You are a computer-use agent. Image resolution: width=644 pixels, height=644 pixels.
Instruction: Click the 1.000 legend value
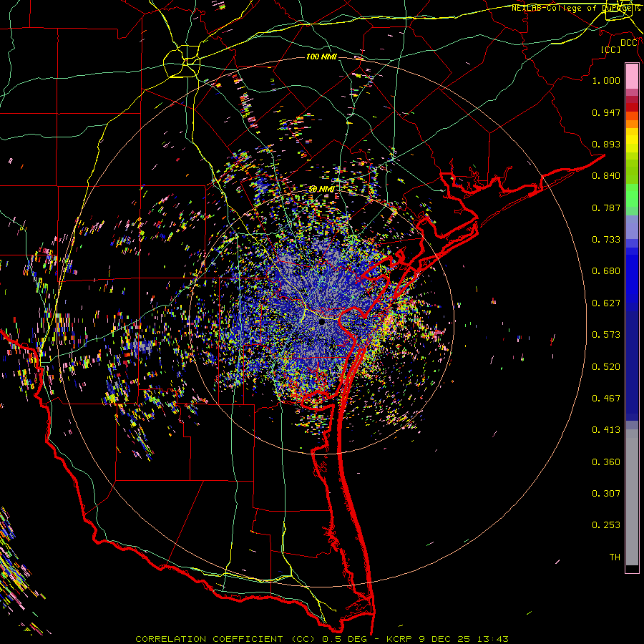point(606,80)
